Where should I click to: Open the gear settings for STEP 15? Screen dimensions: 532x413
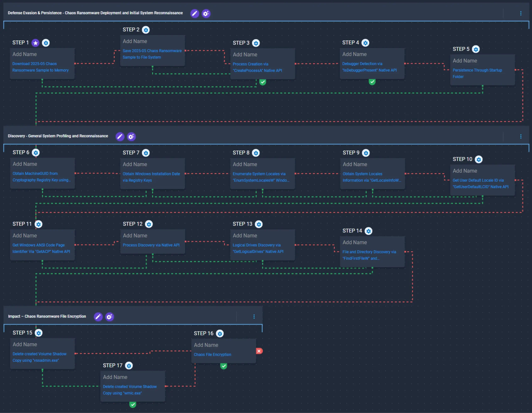[x=38, y=333]
